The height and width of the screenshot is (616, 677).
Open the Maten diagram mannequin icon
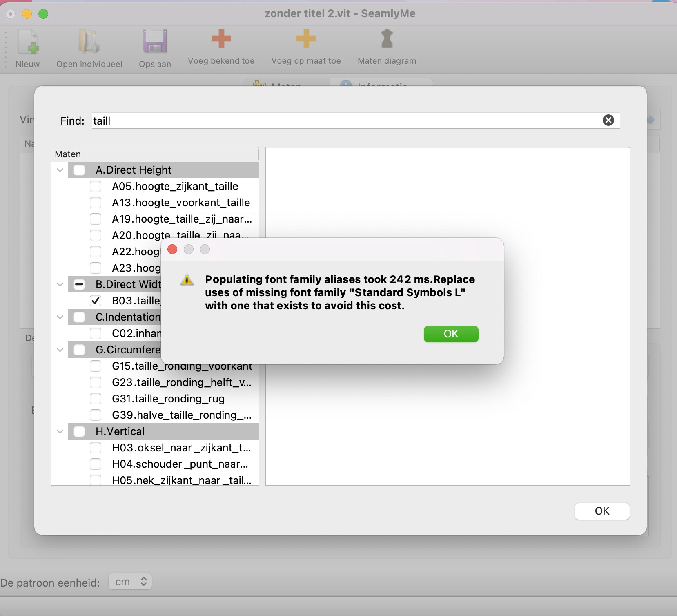click(387, 39)
